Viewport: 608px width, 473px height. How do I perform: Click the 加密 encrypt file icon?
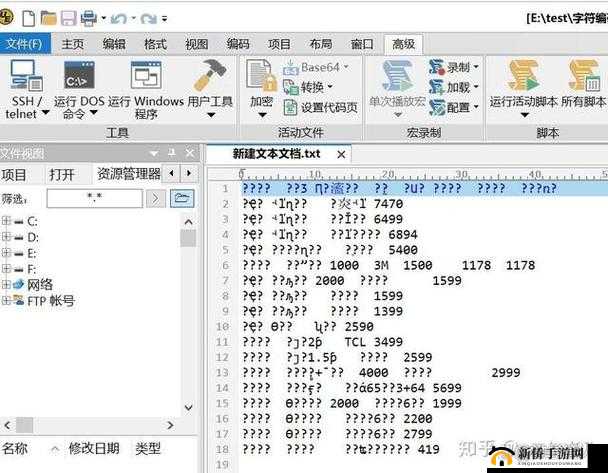coord(261,76)
